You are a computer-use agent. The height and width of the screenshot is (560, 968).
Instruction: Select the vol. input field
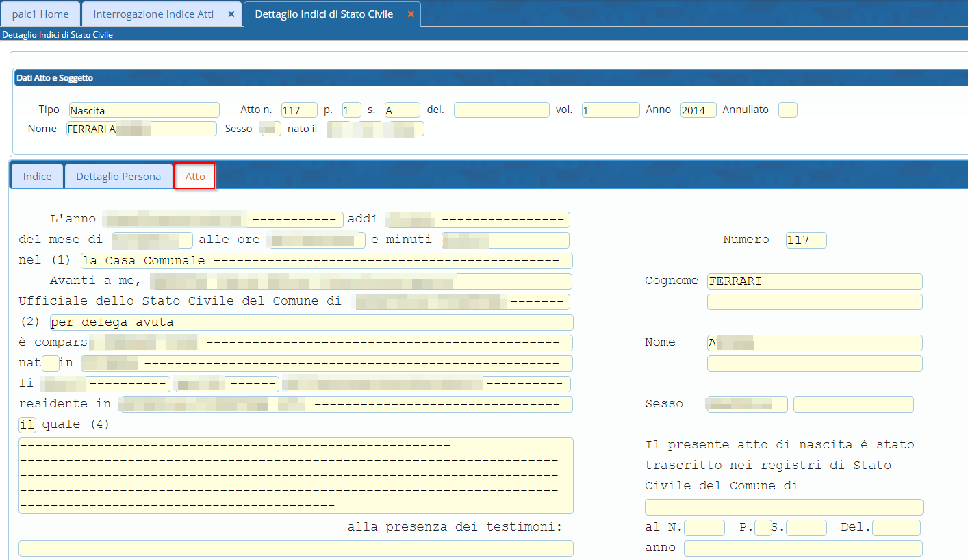pyautogui.click(x=611, y=110)
